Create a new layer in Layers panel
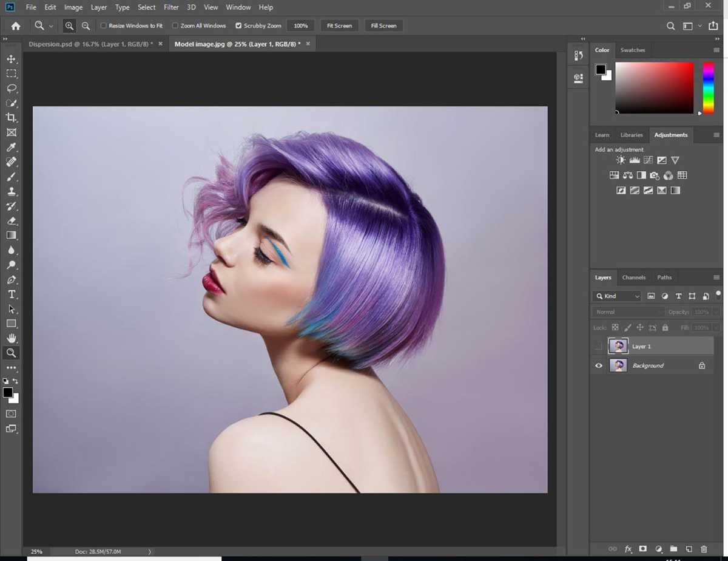This screenshot has width=728, height=561. click(689, 549)
